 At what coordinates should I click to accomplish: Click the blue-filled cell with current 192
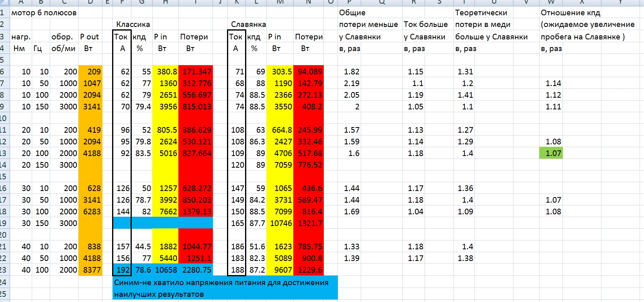pyautogui.click(x=123, y=270)
